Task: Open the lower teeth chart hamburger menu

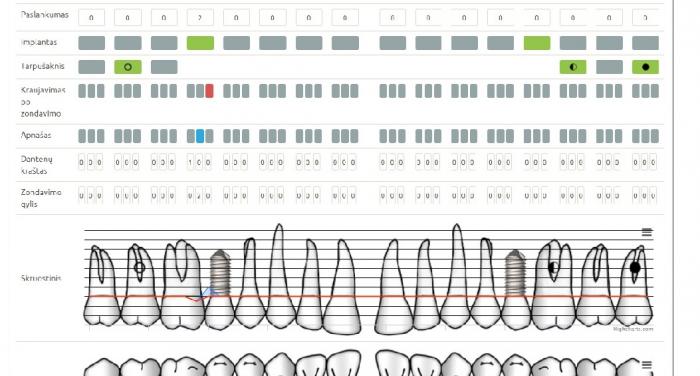Action: pyautogui.click(x=646, y=365)
